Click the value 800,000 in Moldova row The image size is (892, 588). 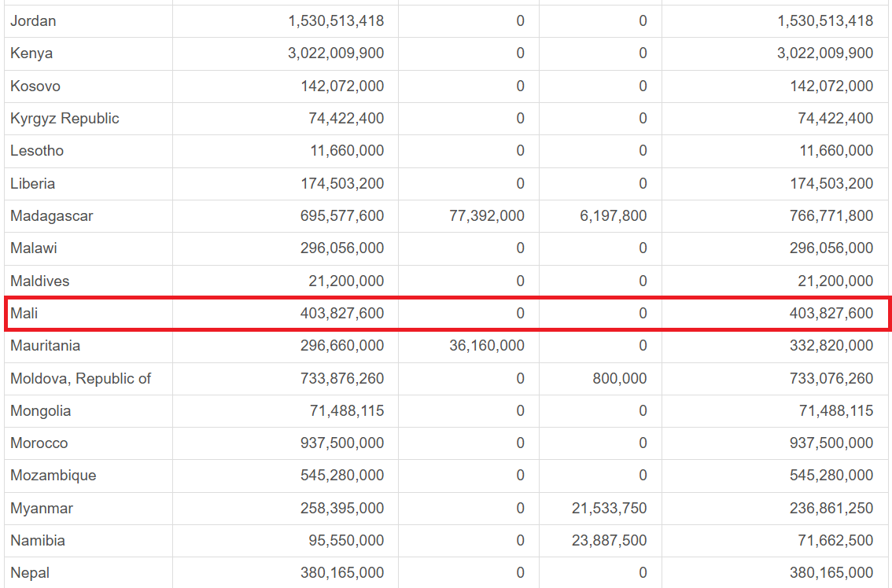[x=620, y=379]
